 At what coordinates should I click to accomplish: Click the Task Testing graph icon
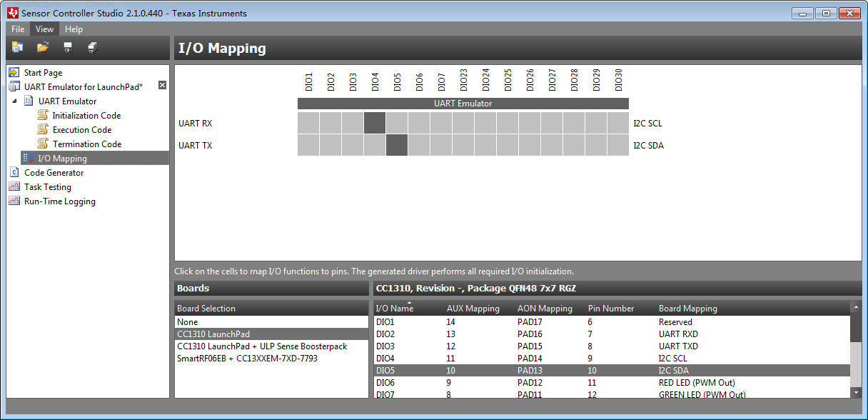coord(14,187)
